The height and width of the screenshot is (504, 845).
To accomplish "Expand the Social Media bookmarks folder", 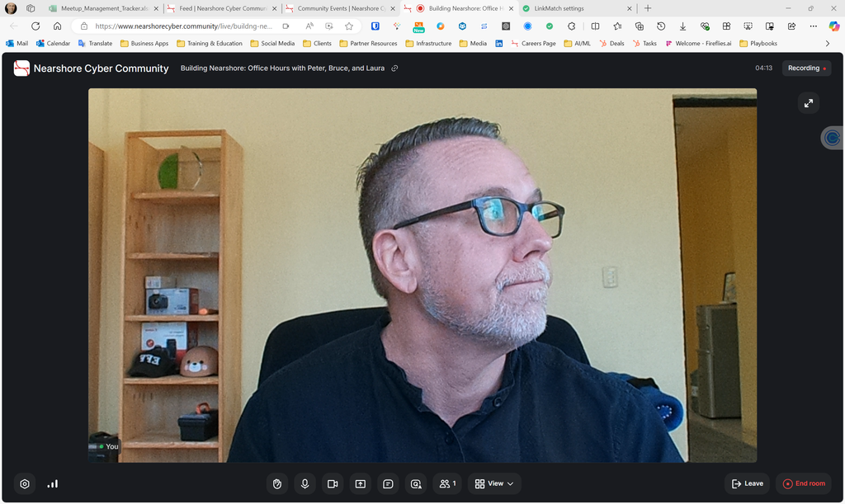I will click(272, 44).
